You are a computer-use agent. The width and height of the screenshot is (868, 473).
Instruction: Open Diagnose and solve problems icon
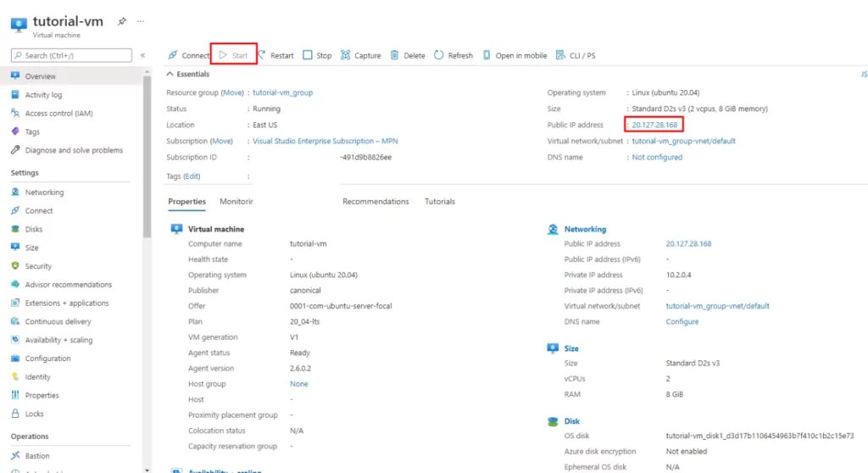(x=15, y=150)
